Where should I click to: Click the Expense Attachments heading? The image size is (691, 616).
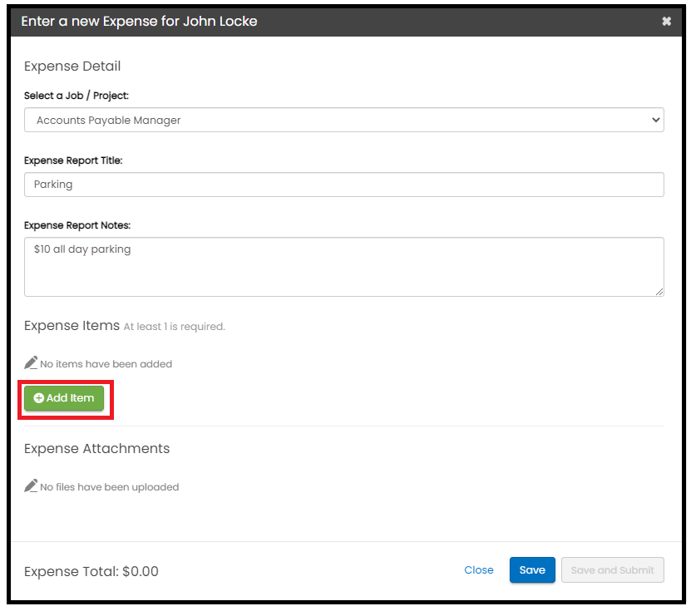pos(97,449)
